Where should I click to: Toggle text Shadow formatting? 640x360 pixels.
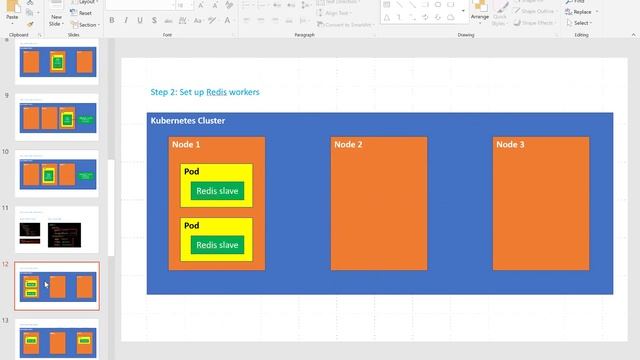coord(154,20)
